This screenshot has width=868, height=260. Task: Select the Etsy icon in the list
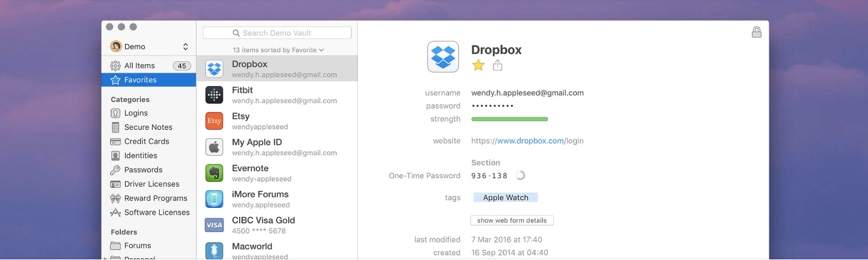point(214,121)
